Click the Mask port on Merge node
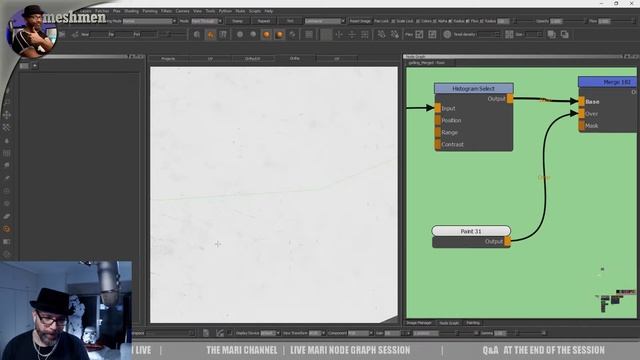 point(581,126)
